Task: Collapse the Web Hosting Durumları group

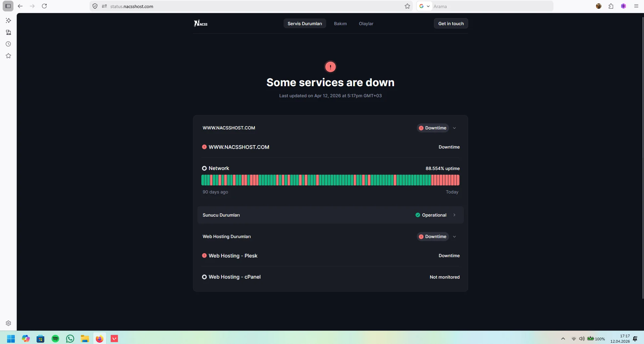Action: (x=454, y=236)
